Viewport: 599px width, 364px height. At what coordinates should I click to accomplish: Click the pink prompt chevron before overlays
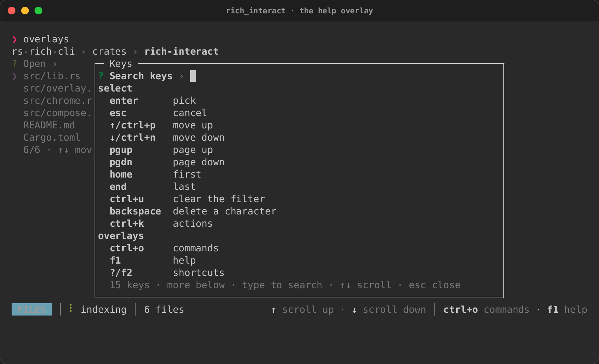point(14,40)
